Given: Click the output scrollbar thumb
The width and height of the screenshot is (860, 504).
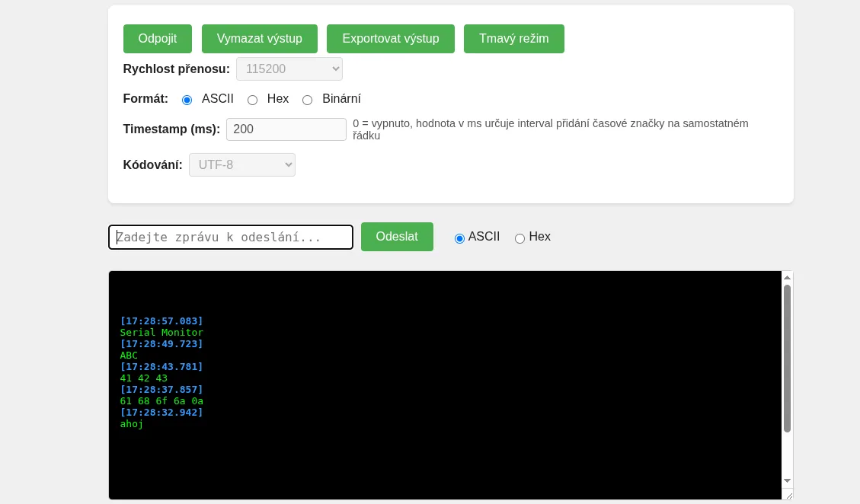Looking at the screenshot, I should click(x=787, y=358).
